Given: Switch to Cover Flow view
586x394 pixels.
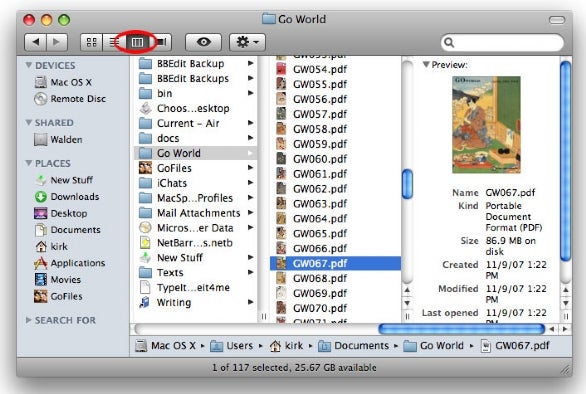Looking at the screenshot, I should [x=161, y=42].
